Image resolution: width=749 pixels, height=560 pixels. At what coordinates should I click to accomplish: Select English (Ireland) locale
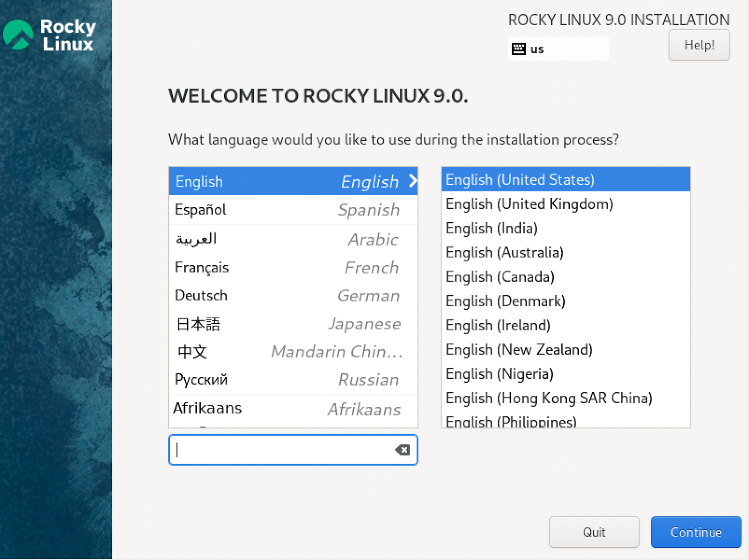point(565,326)
